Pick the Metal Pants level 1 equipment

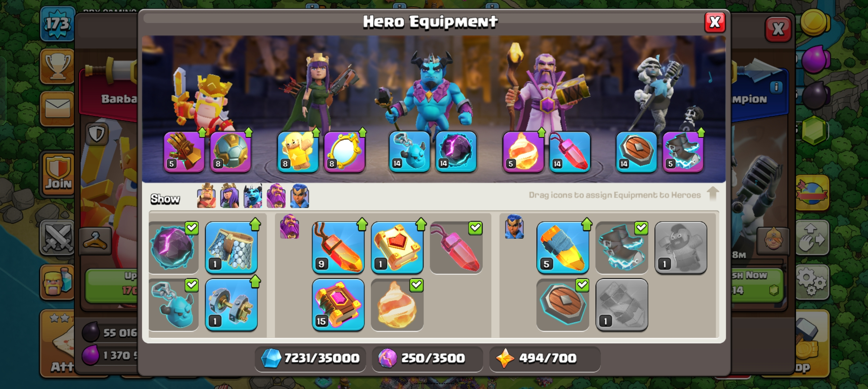click(231, 248)
